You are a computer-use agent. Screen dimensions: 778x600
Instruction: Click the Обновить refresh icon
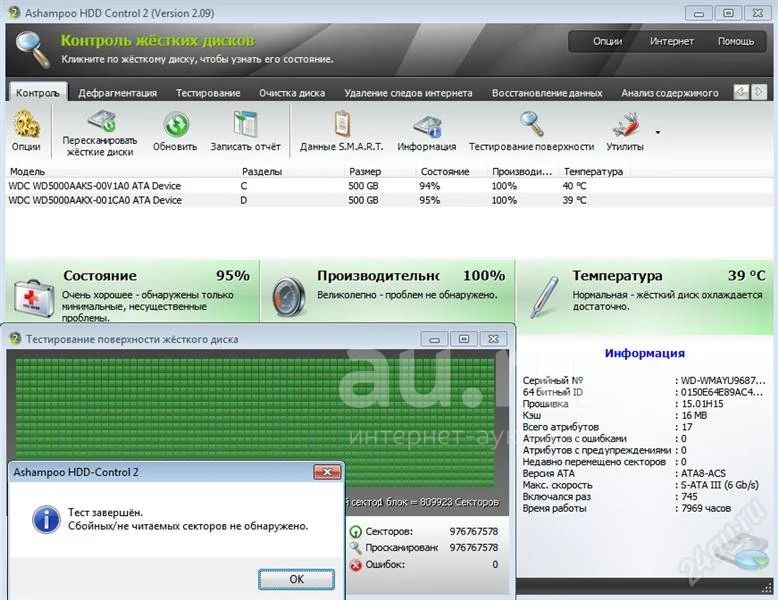pos(176,124)
